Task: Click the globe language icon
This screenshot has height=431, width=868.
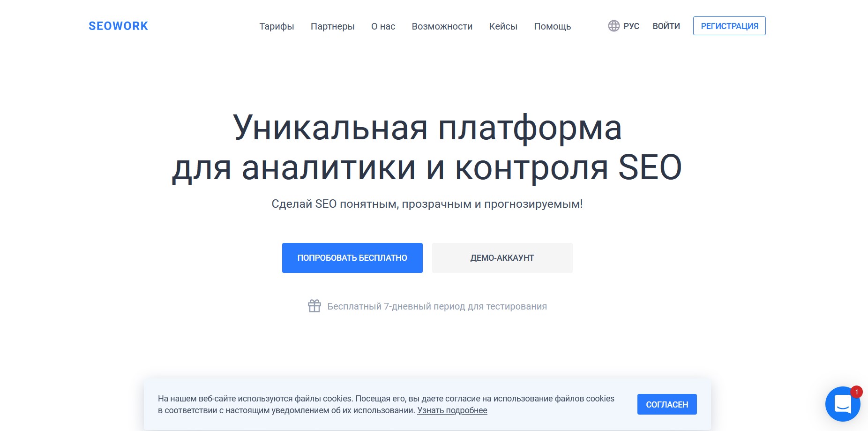Action: (x=614, y=26)
